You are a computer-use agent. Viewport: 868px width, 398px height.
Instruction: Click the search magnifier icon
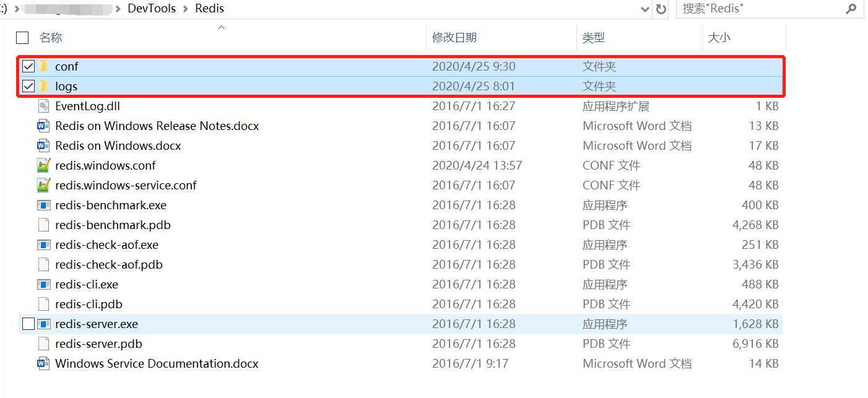pos(851,9)
